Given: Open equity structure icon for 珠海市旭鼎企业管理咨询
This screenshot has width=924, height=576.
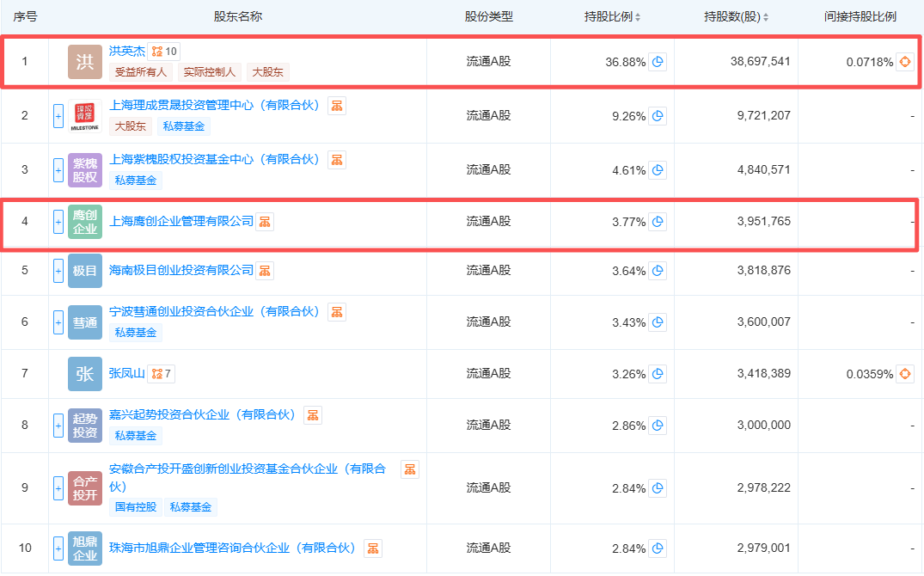Looking at the screenshot, I should pos(373,548).
